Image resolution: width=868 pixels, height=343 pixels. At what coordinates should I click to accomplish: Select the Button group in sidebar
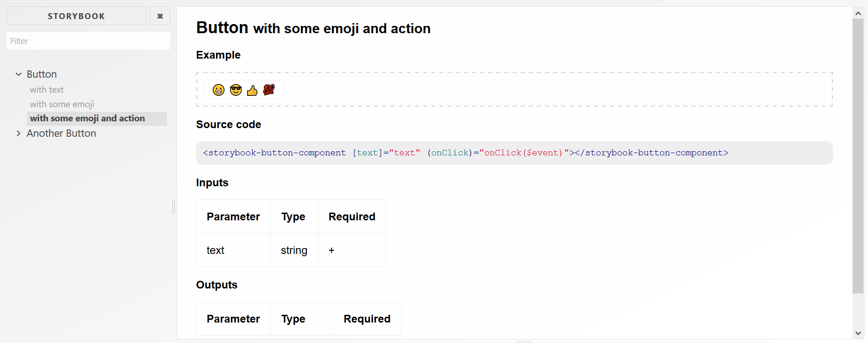coord(42,74)
